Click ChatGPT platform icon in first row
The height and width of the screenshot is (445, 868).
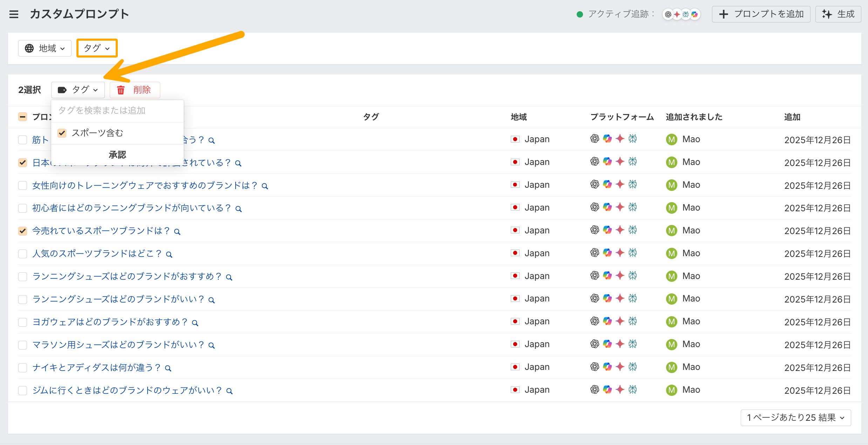(x=595, y=139)
